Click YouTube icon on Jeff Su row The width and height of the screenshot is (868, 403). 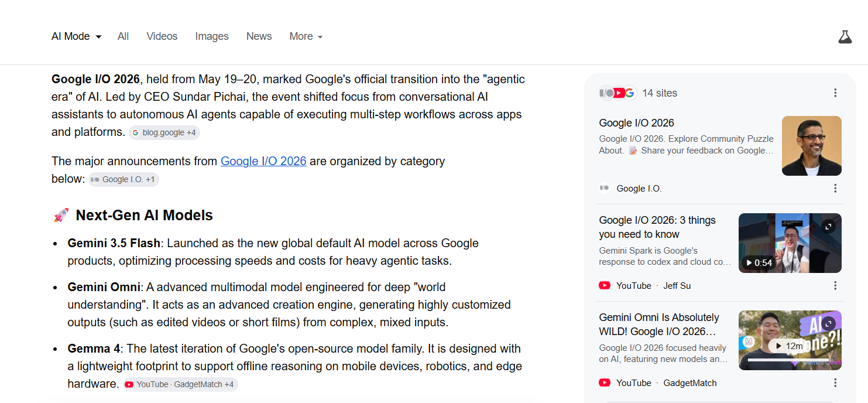605,286
